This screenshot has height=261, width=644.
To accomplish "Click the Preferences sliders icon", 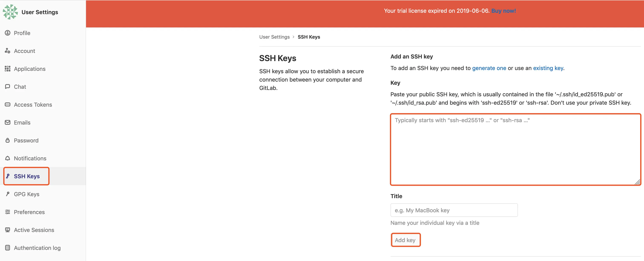I will click(7, 212).
